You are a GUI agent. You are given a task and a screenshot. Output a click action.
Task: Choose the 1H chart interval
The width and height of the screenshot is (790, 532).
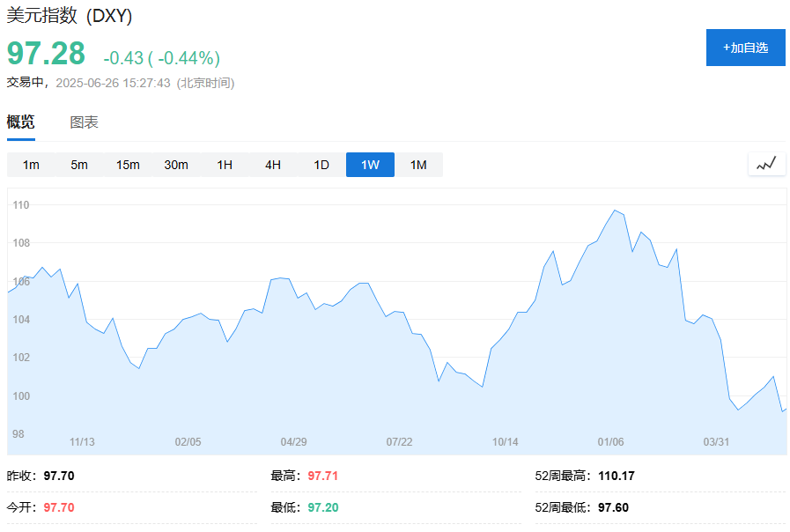point(225,165)
